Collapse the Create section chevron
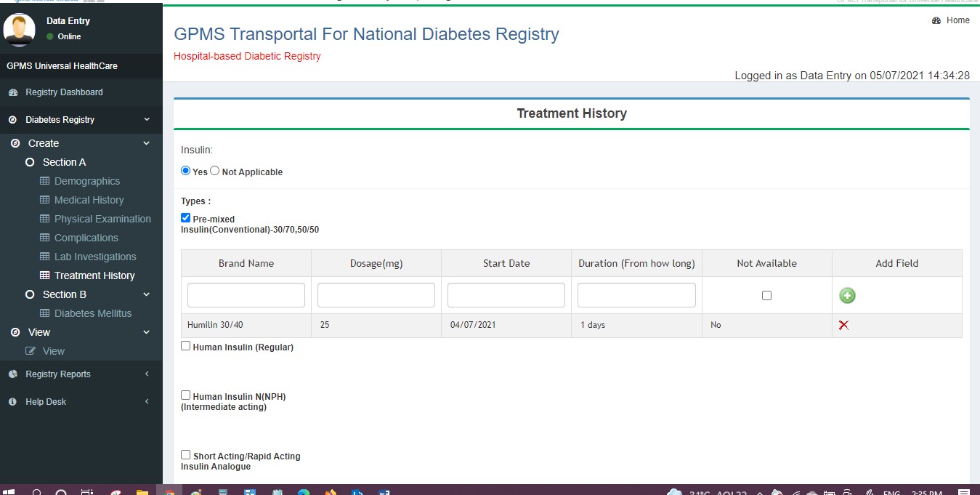 pos(147,143)
